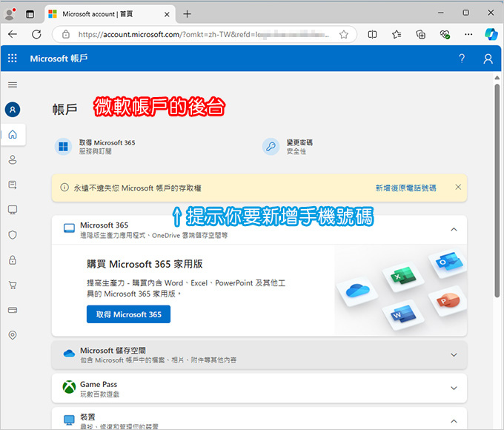
Task: Open Security shield sidebar icon
Action: [13, 235]
